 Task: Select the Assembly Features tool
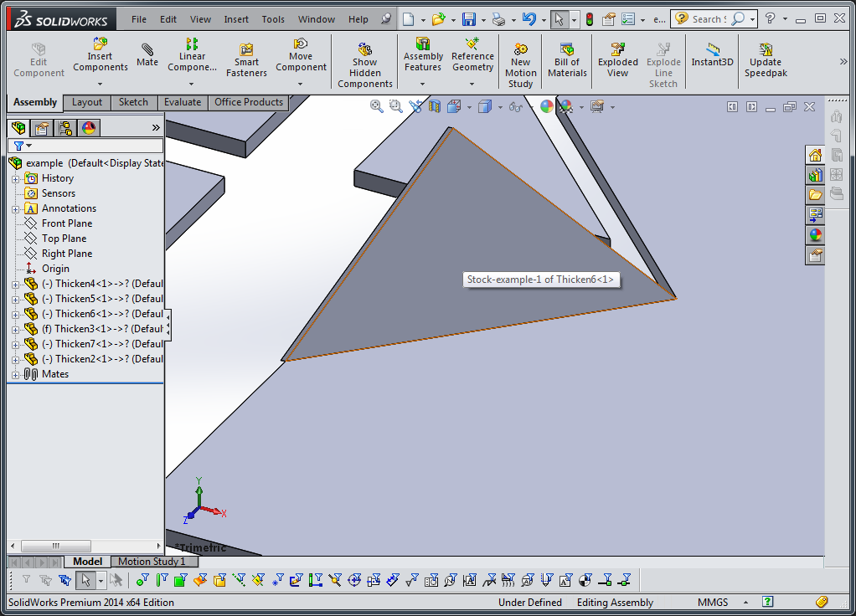tap(422, 59)
